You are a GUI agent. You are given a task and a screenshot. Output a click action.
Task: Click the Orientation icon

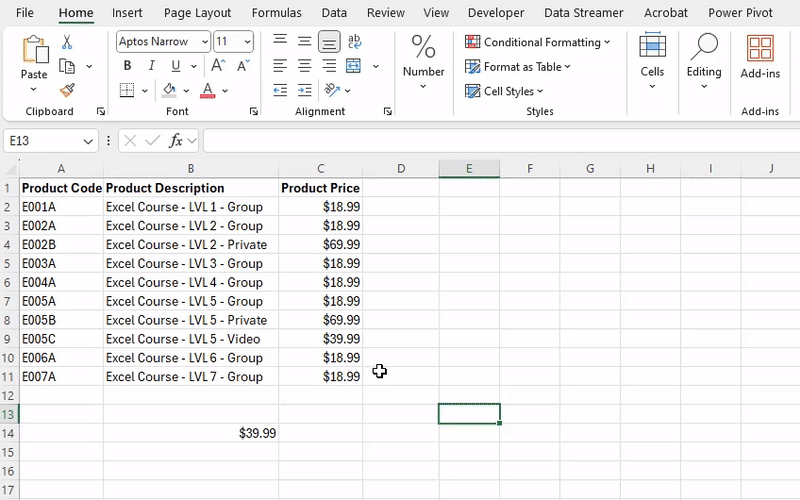click(x=332, y=90)
